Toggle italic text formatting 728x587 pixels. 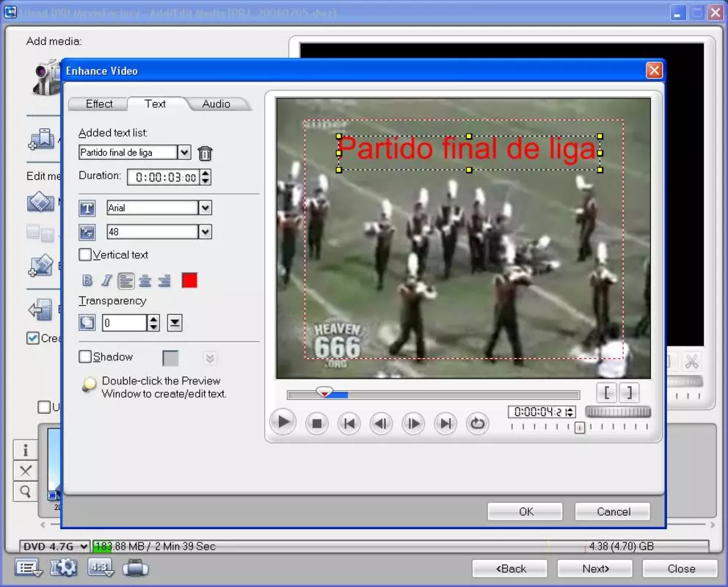pos(107,280)
